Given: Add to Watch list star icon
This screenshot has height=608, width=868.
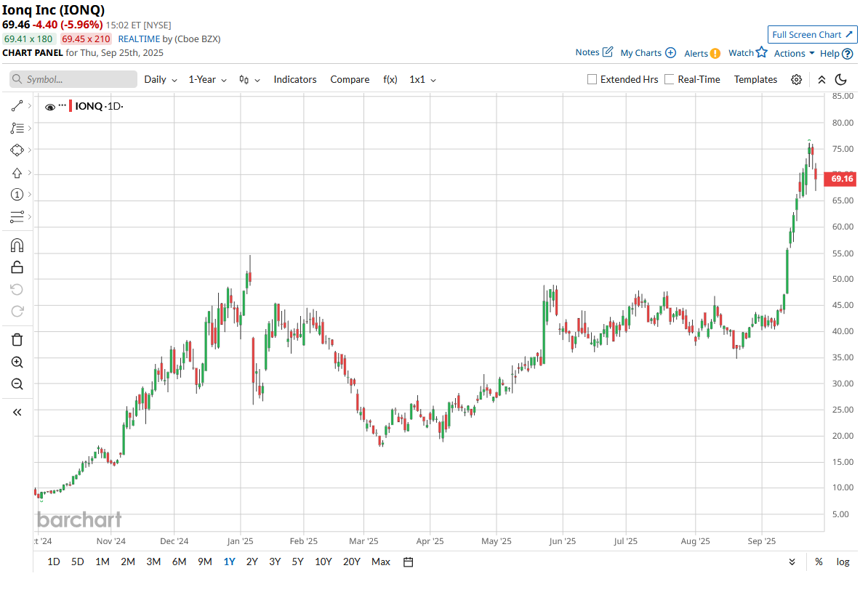Looking at the screenshot, I should (762, 52).
